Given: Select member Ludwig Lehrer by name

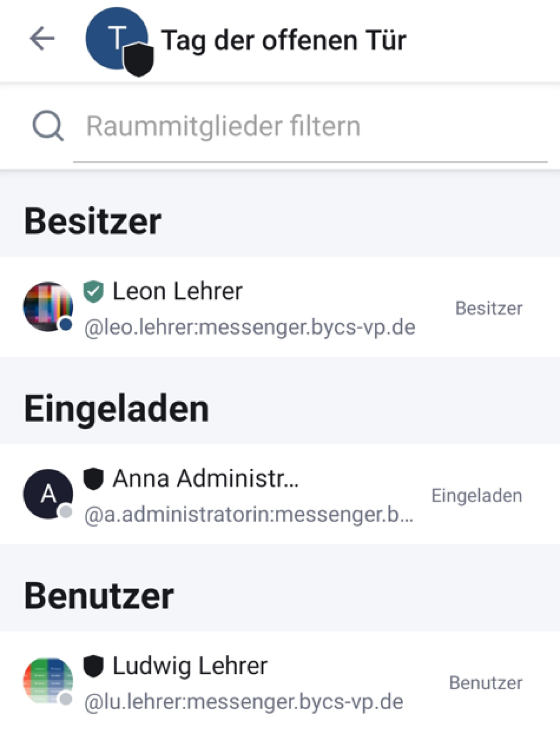Looking at the screenshot, I should point(190,666).
